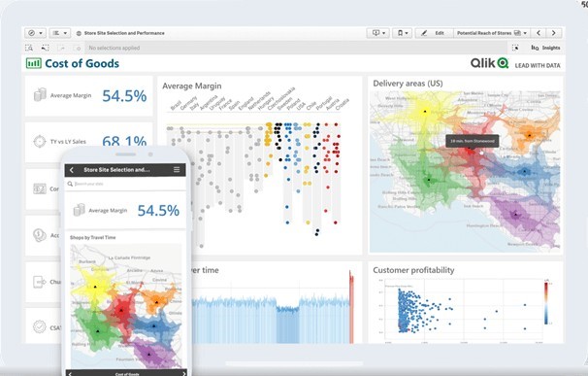The height and width of the screenshot is (376, 588).
Task: Tap previous sheet arrow on phone bottom bar
Action: (70, 374)
